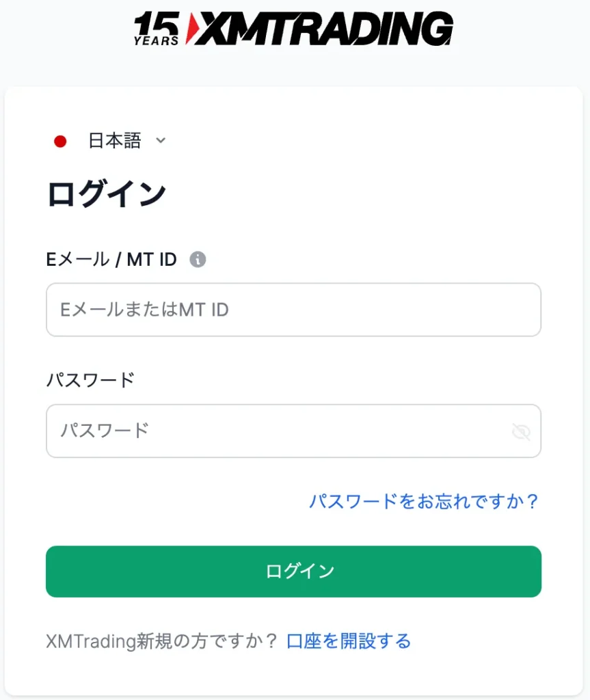Click the YEARS text under the 15
The image size is (590, 700).
157,40
